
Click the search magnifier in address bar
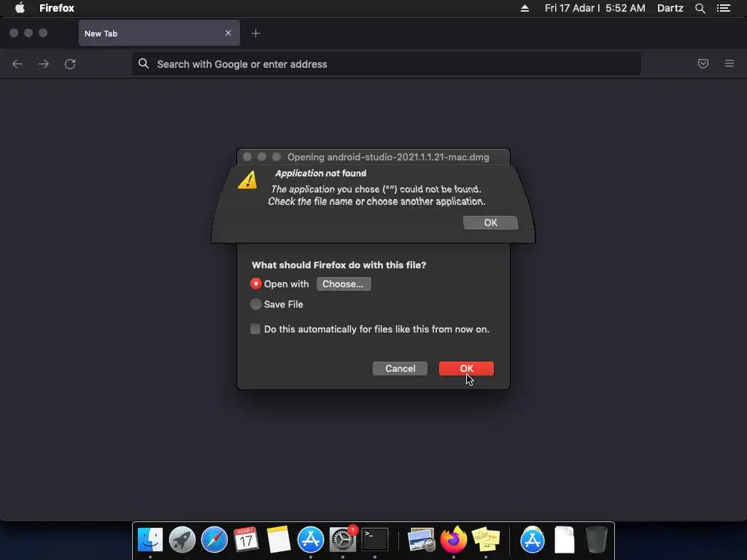144,63
